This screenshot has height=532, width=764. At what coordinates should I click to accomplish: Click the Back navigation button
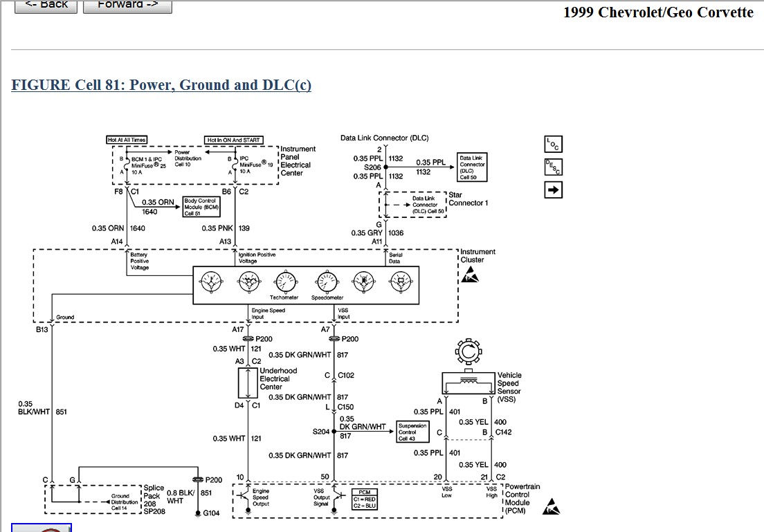click(45, 5)
